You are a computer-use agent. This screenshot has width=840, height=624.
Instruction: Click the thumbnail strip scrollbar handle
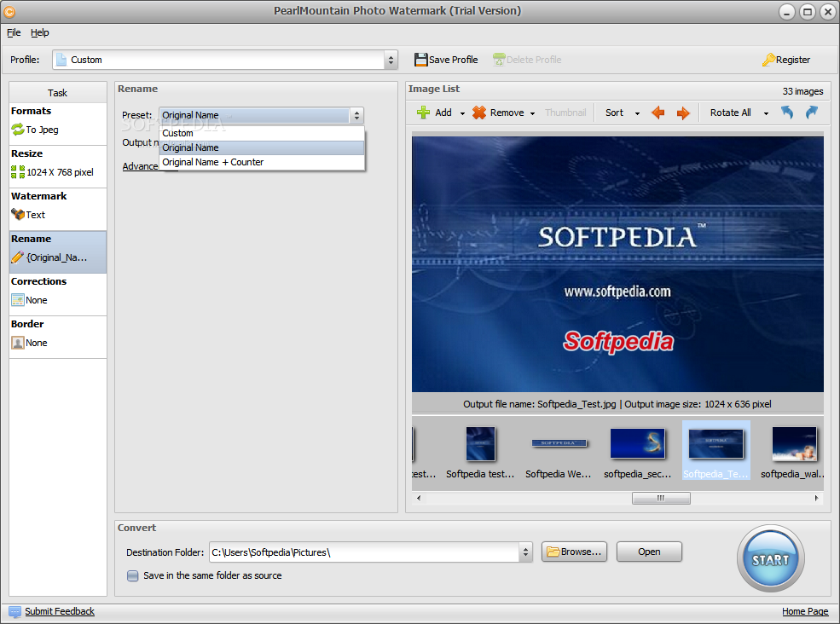pos(661,498)
